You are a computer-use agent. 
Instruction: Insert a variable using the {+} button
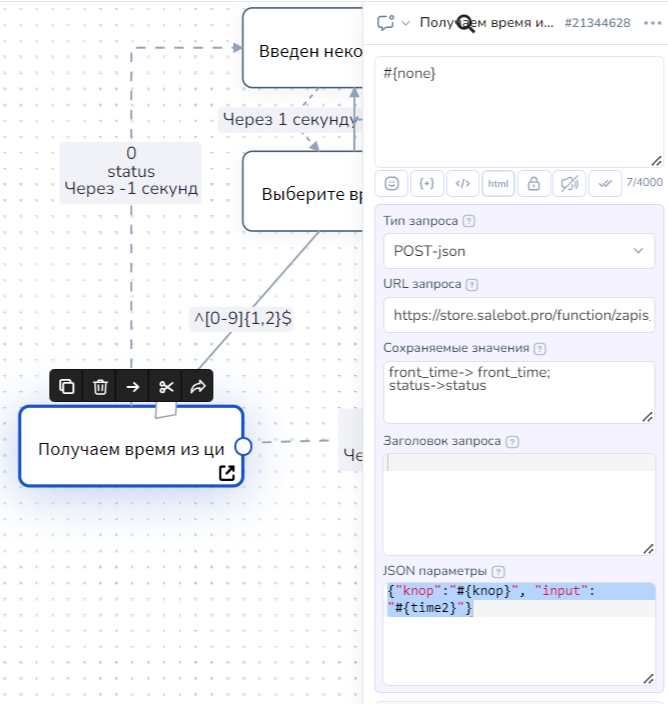point(427,183)
